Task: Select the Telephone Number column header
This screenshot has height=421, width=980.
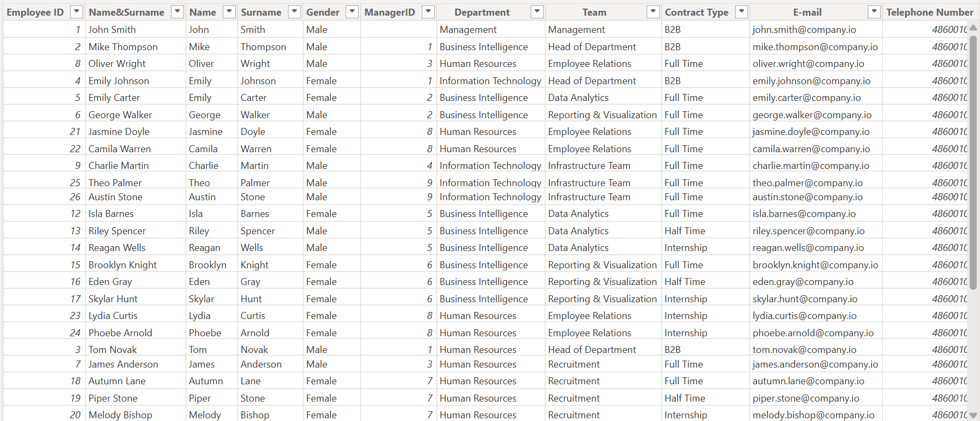Action: pyautogui.click(x=929, y=12)
